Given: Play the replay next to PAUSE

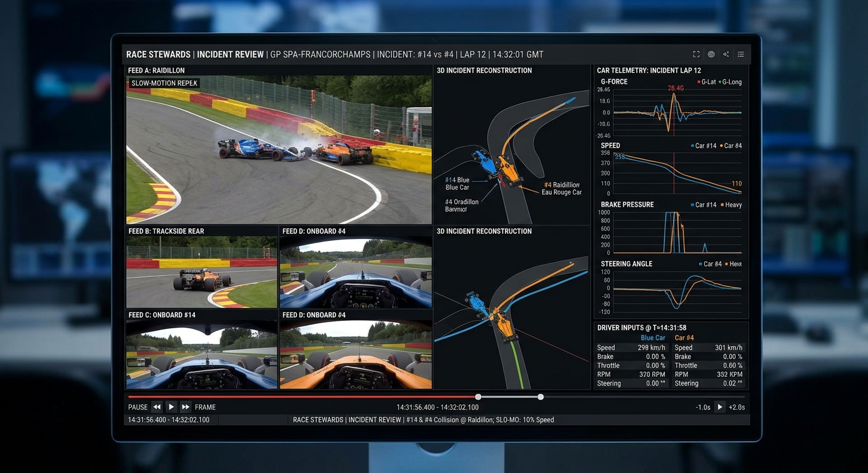Looking at the screenshot, I should (171, 407).
